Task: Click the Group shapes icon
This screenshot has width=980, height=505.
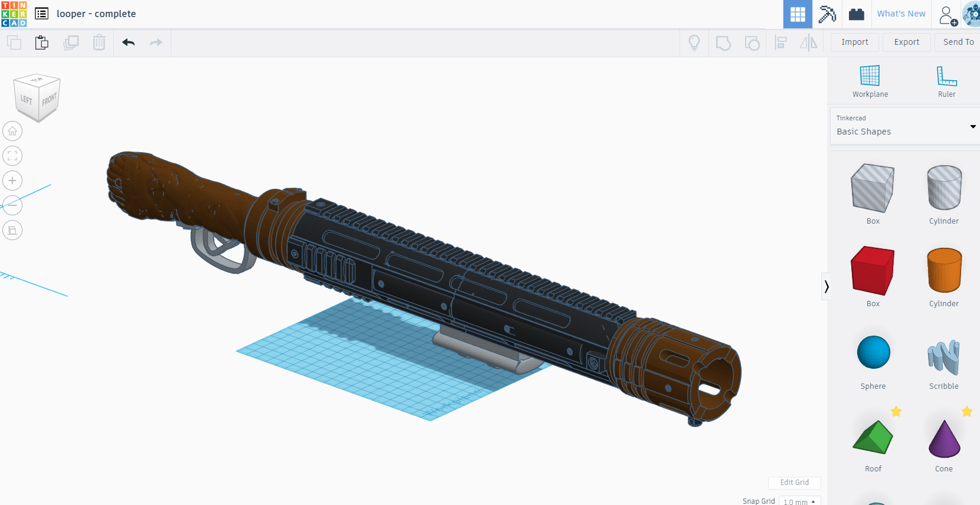Action: [723, 43]
